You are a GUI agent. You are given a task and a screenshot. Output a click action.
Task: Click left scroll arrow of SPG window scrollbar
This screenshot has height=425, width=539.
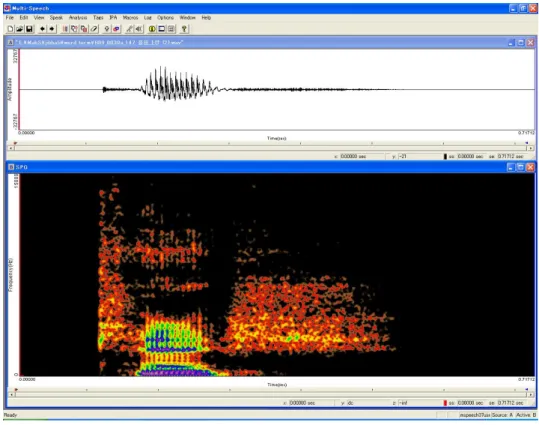click(x=12, y=395)
